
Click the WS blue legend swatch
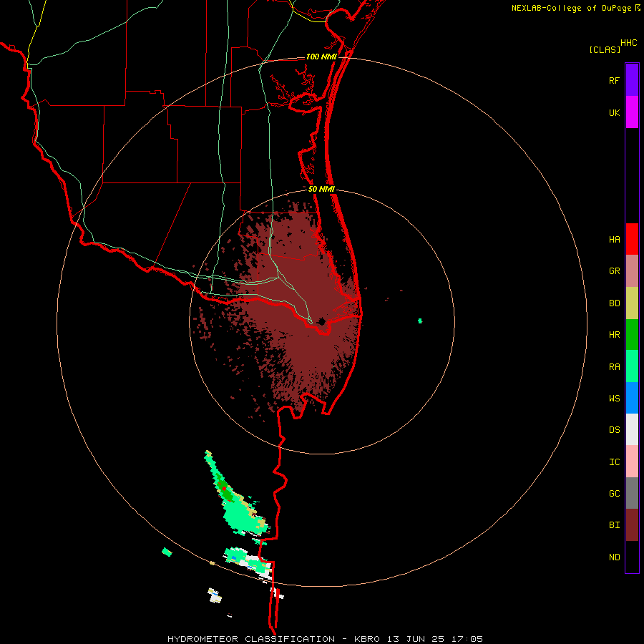click(632, 398)
